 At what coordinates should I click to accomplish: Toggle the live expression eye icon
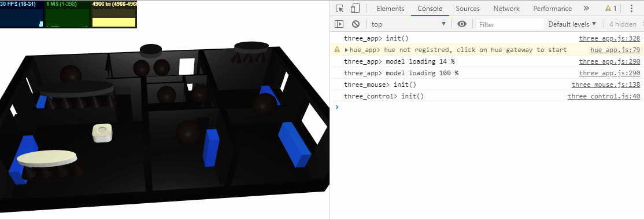(x=462, y=24)
